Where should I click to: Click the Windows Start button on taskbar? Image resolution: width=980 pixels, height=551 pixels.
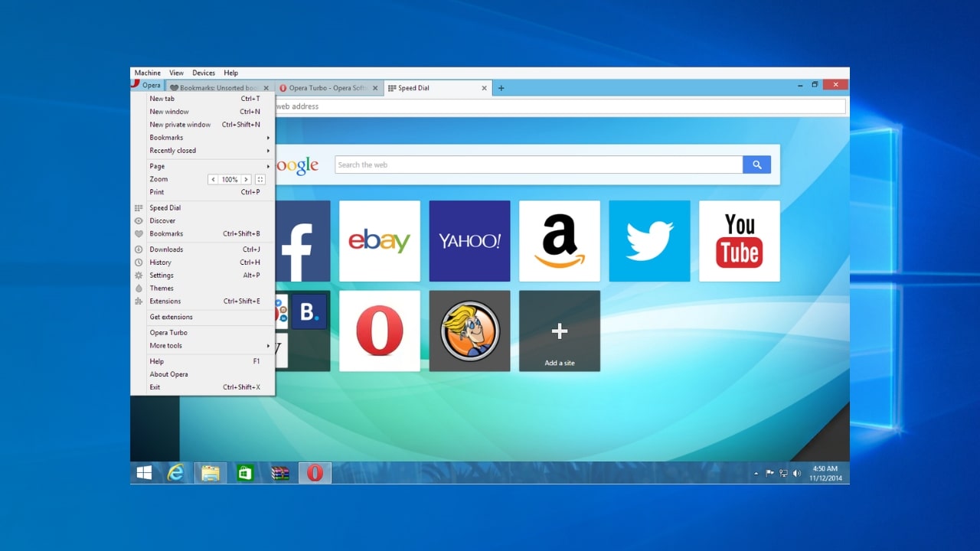(x=144, y=474)
